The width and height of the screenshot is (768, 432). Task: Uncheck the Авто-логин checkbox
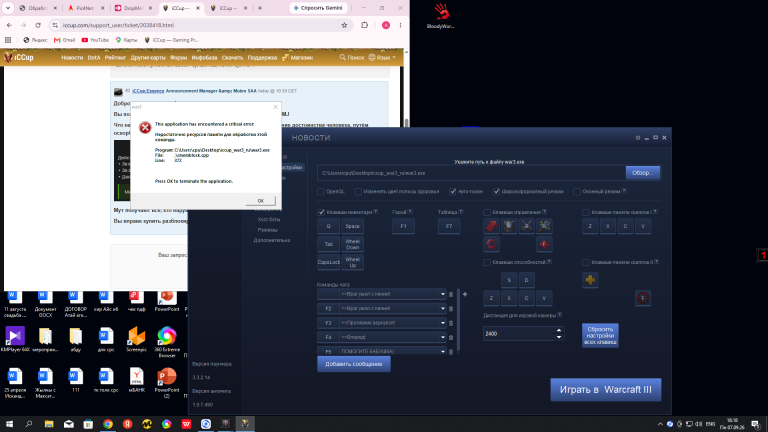pyautogui.click(x=453, y=192)
